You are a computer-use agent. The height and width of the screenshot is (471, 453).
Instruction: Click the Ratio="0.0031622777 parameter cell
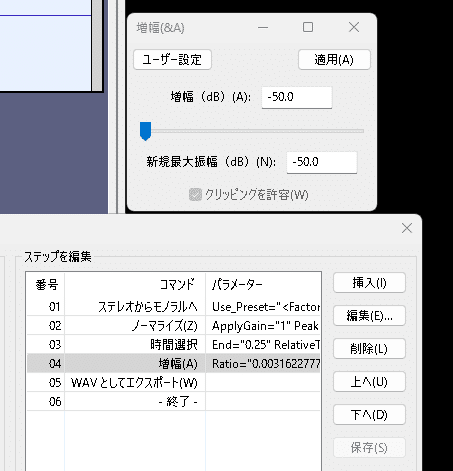click(263, 363)
